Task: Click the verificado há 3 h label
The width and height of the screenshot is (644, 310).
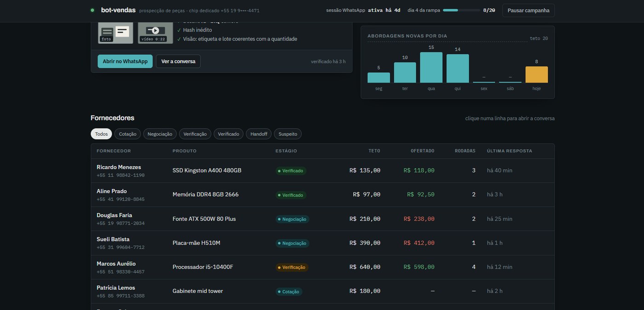Action: point(328,61)
